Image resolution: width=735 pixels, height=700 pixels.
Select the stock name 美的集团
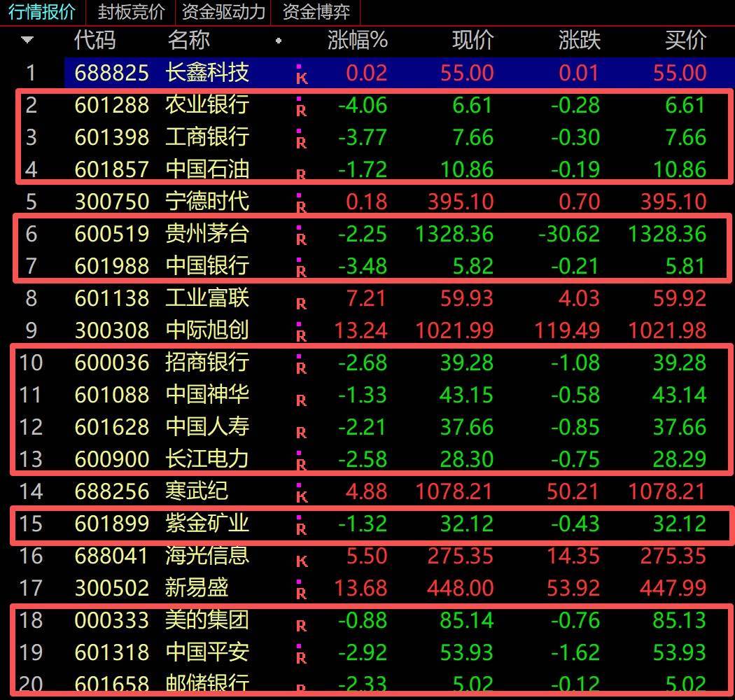point(207,619)
